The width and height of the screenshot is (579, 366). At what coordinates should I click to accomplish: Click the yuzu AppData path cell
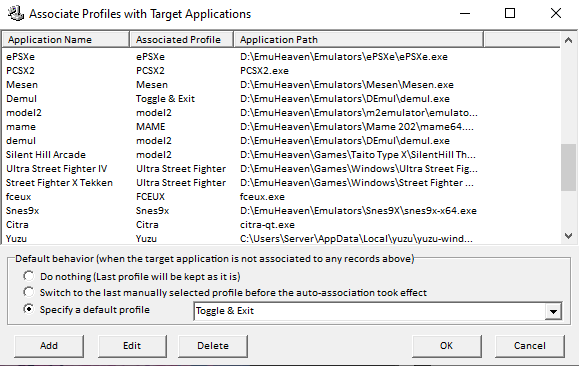pos(356,239)
